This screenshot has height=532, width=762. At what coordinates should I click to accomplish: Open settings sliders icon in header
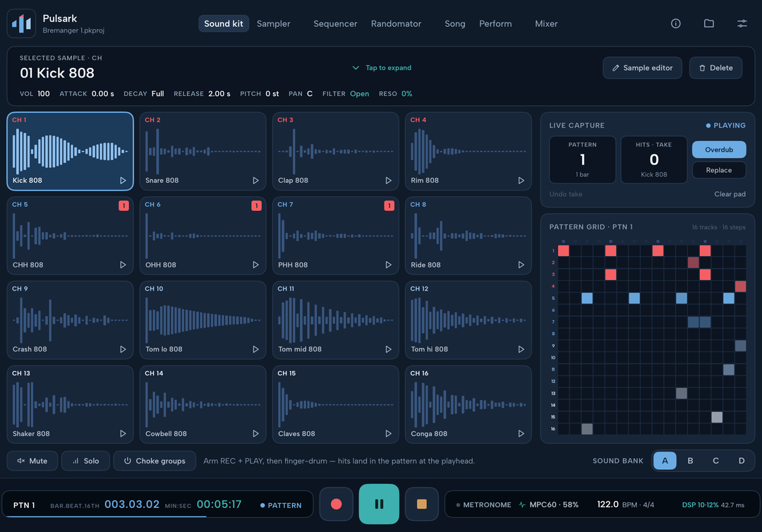point(742,23)
